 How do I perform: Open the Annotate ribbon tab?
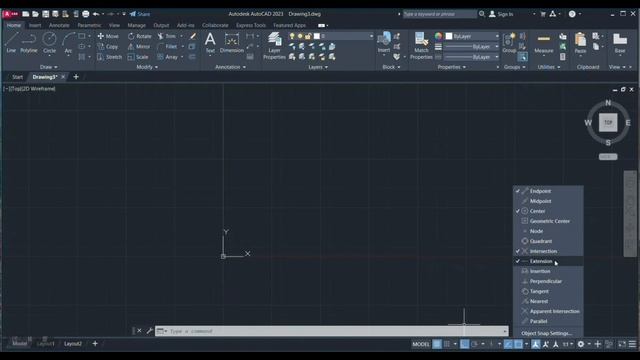click(59, 25)
